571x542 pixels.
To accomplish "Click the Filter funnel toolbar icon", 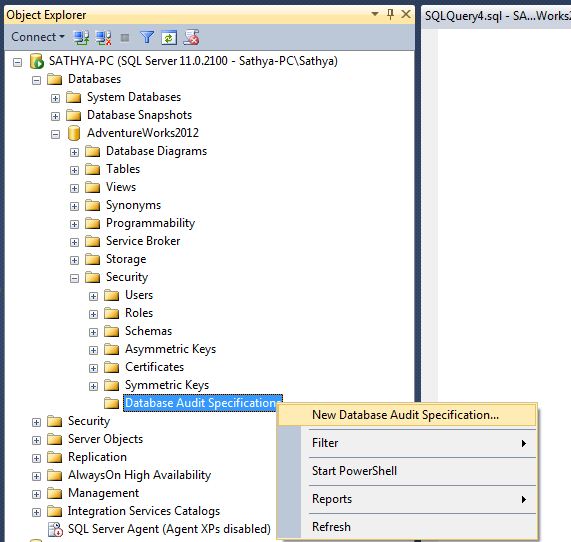I will point(147,37).
